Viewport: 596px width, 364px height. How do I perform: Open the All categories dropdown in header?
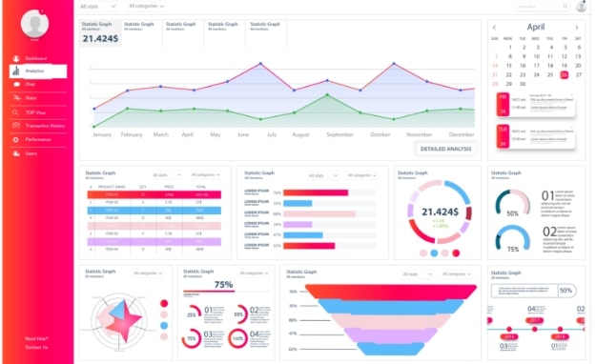146,6
